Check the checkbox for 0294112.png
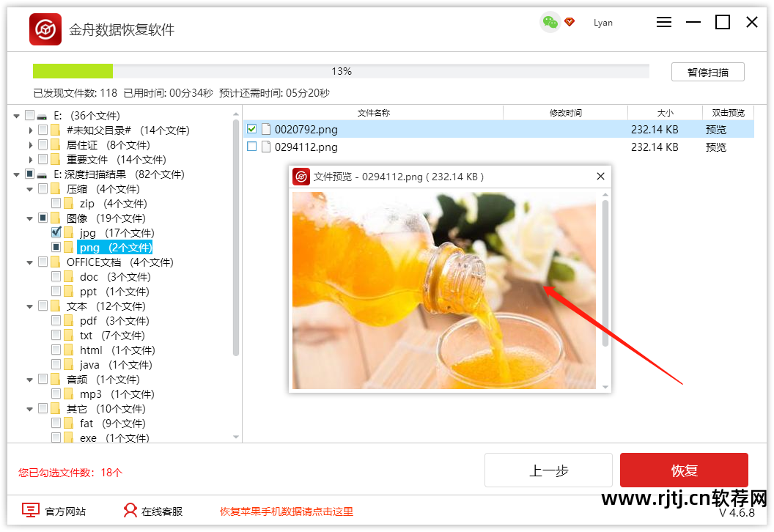 (x=251, y=147)
